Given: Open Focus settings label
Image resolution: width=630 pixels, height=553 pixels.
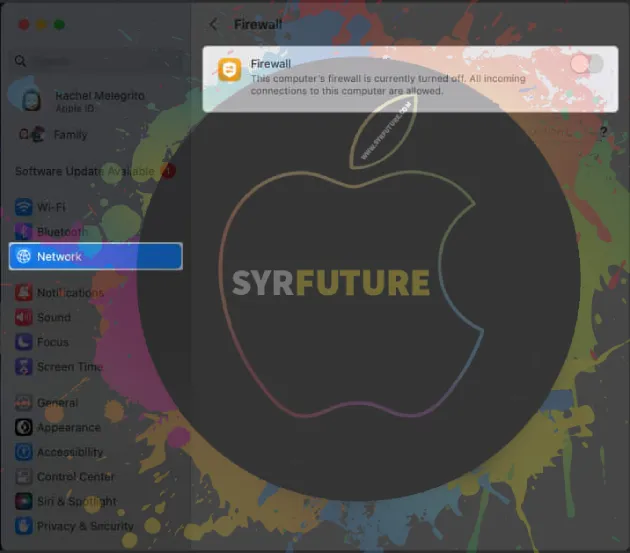Looking at the screenshot, I should (x=53, y=342).
